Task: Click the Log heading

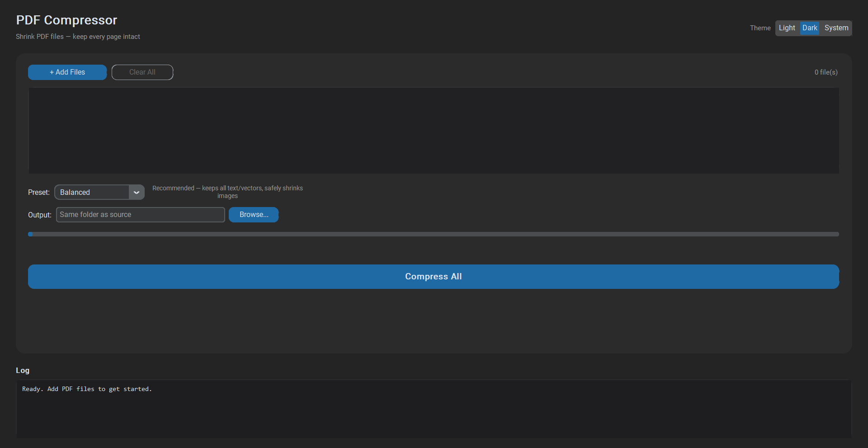Action: coord(23,371)
